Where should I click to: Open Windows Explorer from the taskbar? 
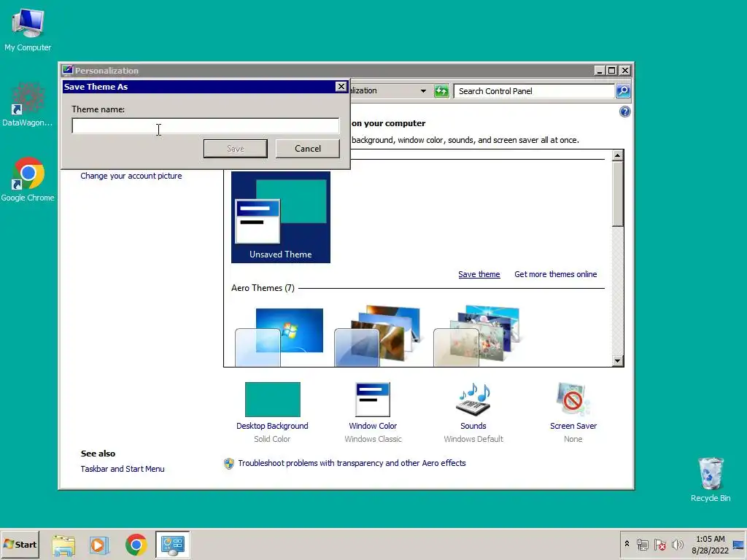(63, 545)
